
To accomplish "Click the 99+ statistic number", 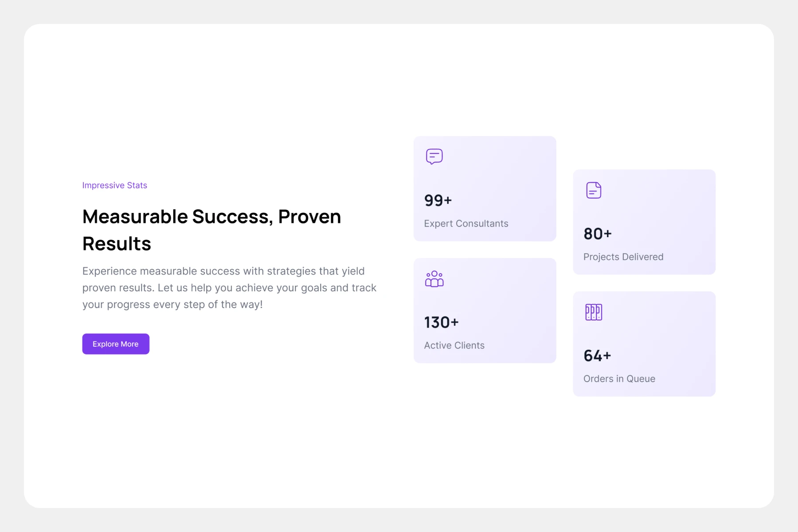I will 438,200.
